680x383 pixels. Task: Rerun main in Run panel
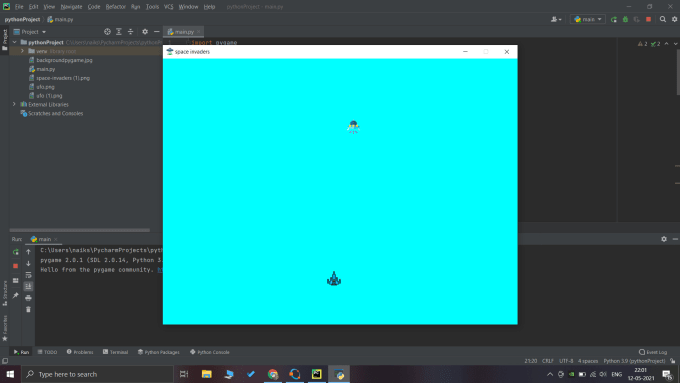click(16, 252)
